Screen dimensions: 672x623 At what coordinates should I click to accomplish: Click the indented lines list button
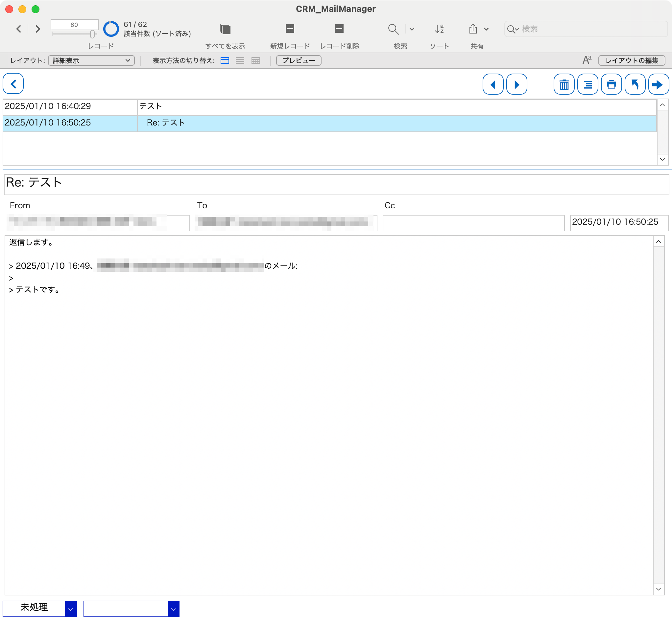(x=588, y=84)
